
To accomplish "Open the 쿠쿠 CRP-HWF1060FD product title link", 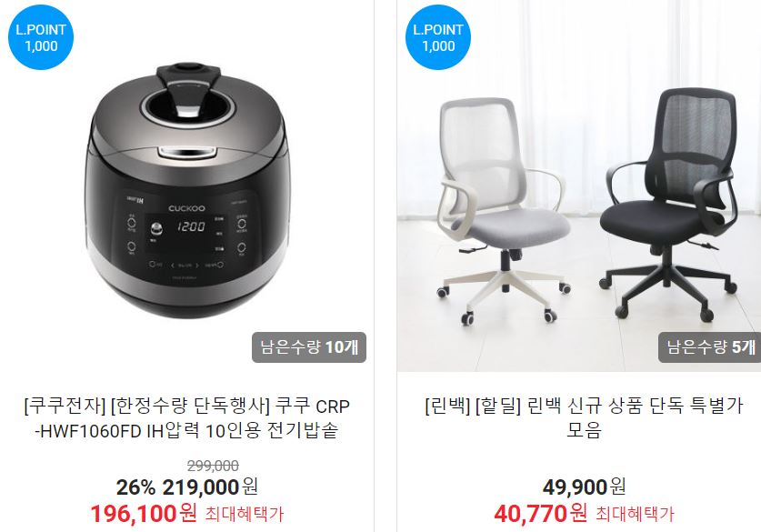I will pyautogui.click(x=187, y=418).
